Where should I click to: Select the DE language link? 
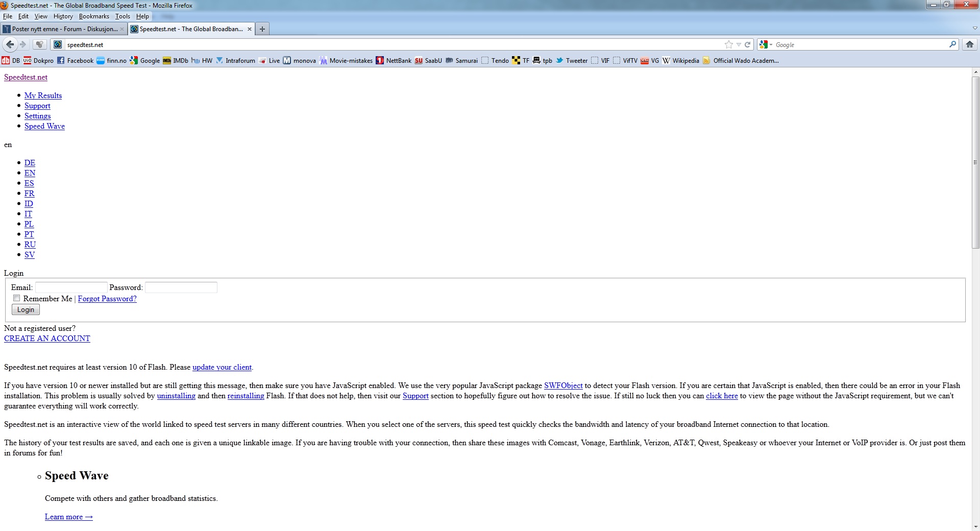pyautogui.click(x=30, y=163)
